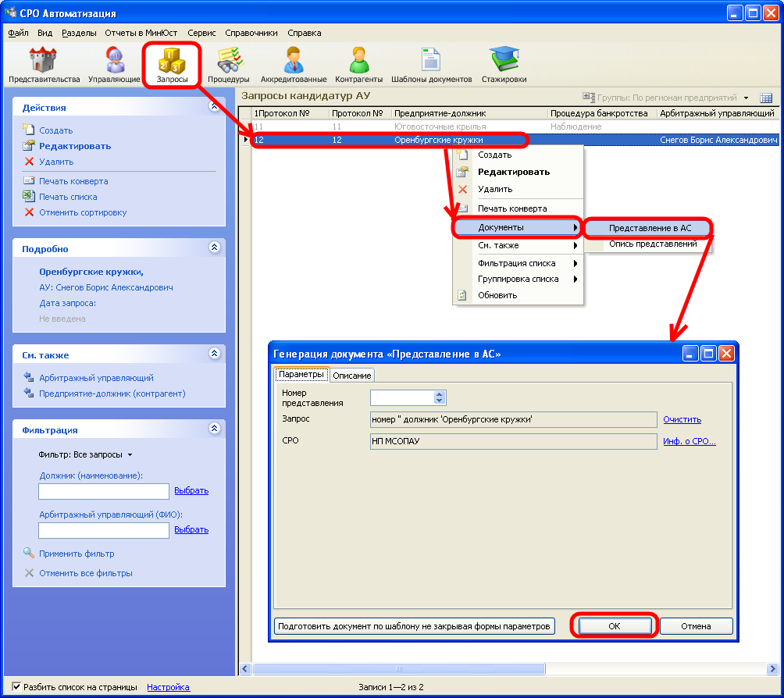
Task: Click the Номер представления number field
Action: point(402,397)
